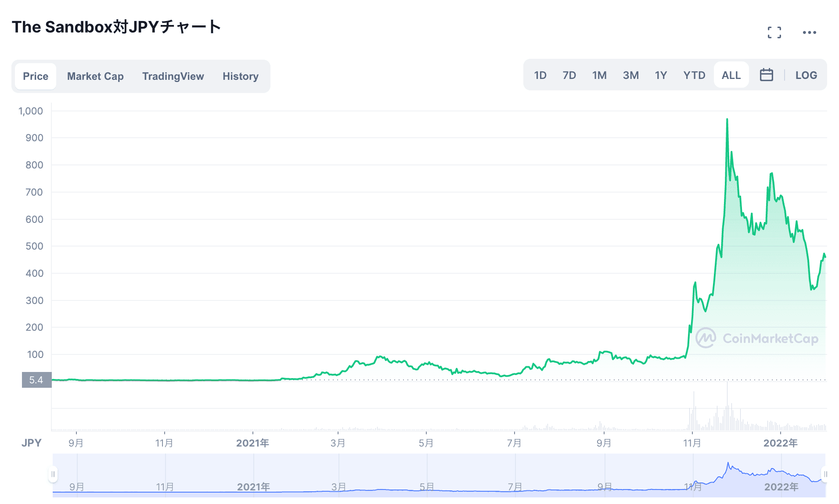
Task: Select the Price tab
Action: coord(36,76)
